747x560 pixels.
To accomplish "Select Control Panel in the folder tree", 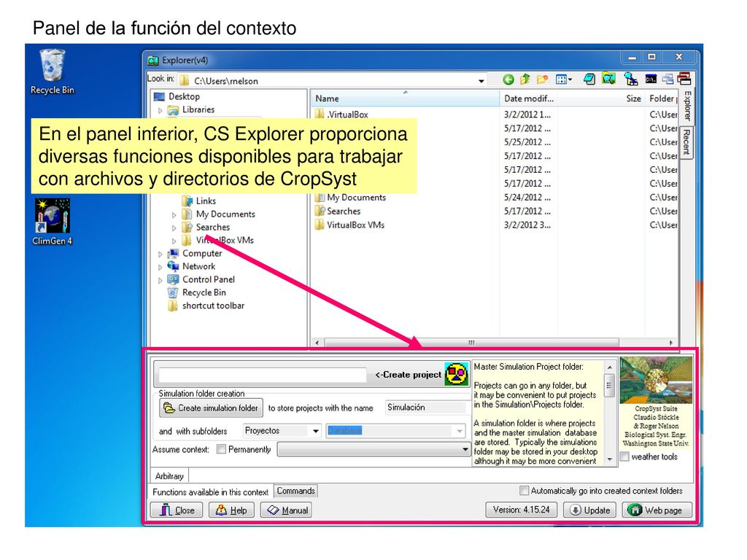I will tap(201, 279).
